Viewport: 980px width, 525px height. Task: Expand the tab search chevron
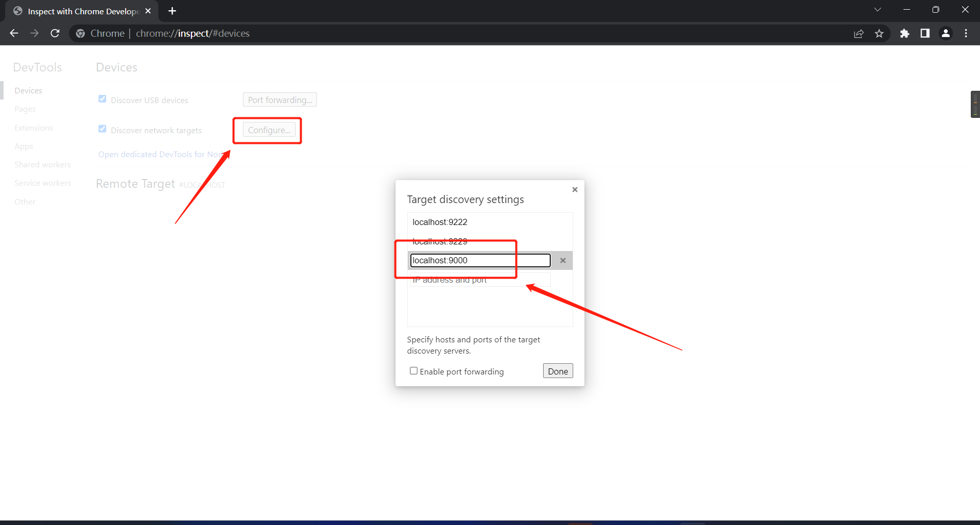[877, 10]
